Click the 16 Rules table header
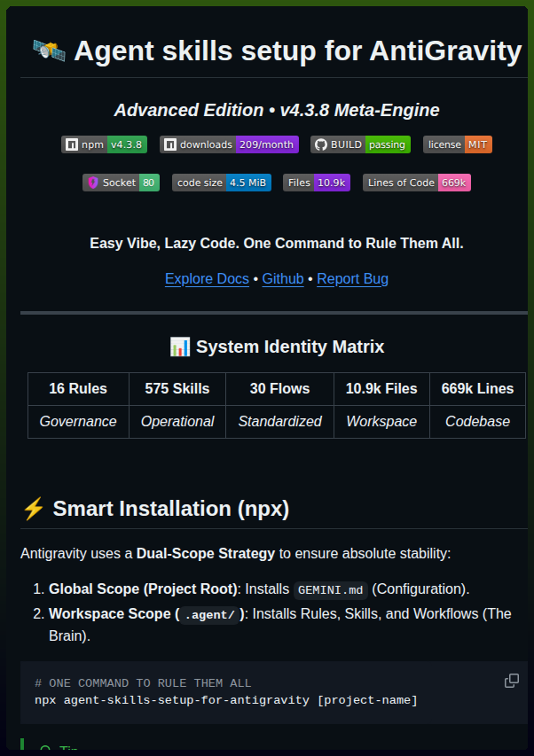The width and height of the screenshot is (534, 756). tap(78, 388)
